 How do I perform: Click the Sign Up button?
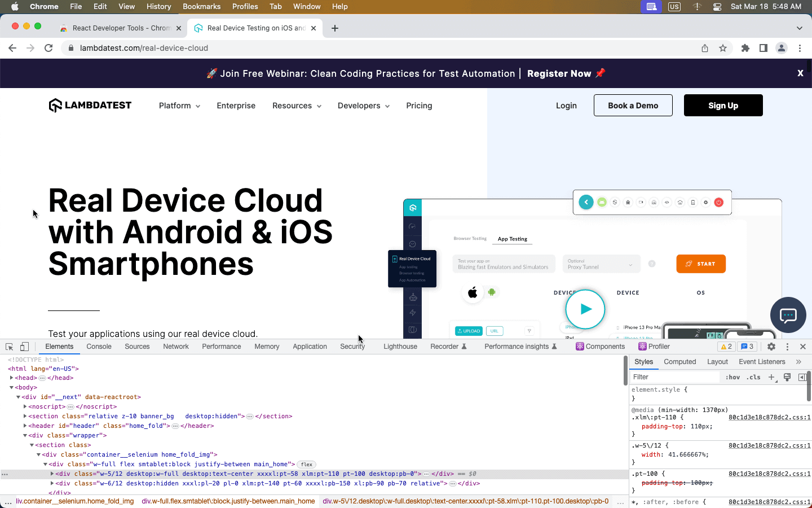(x=723, y=106)
